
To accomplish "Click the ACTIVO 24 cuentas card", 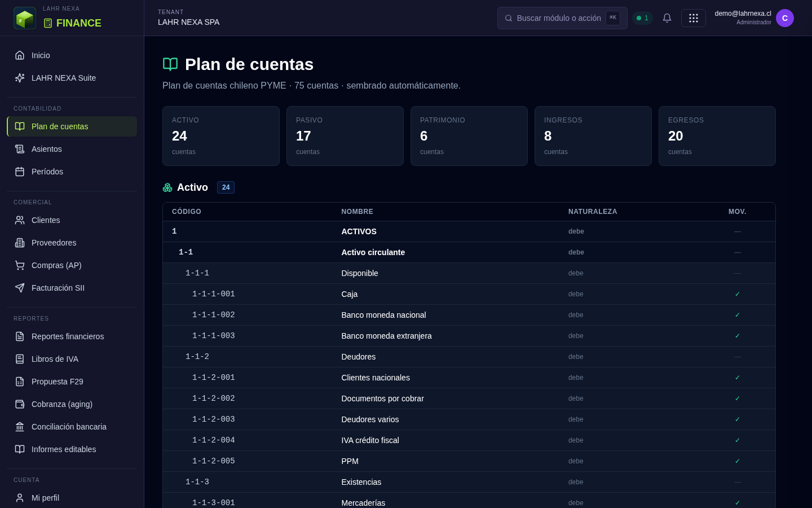I will [221, 136].
